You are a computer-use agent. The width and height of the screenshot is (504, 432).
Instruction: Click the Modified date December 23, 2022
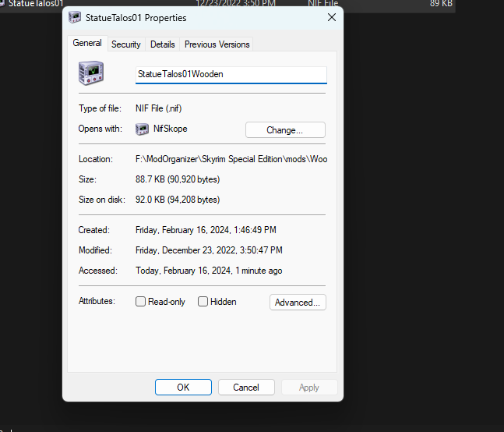click(209, 250)
